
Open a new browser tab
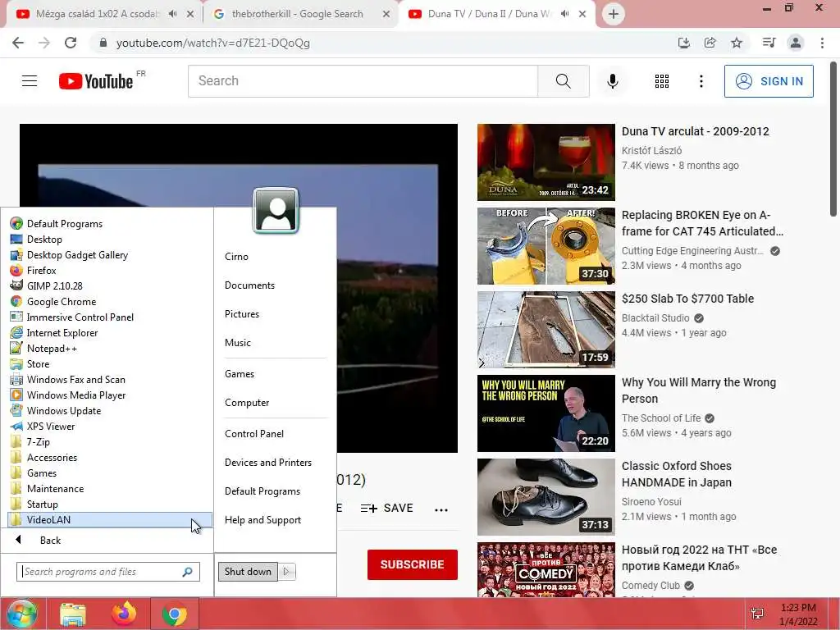pos(614,14)
